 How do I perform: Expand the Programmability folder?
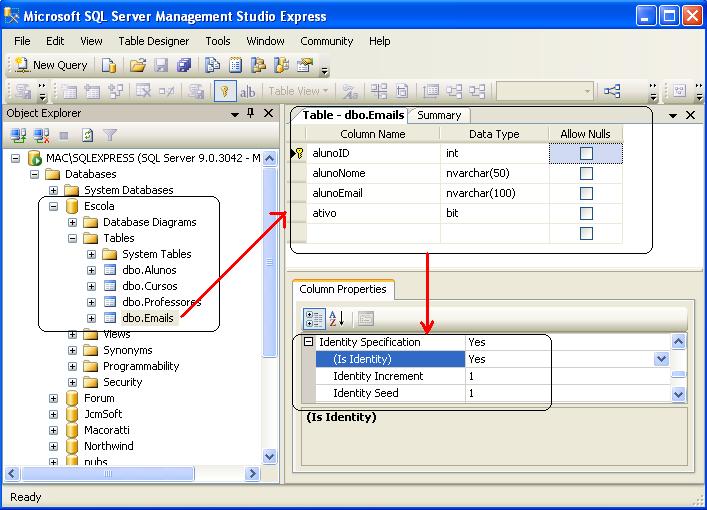point(72,366)
